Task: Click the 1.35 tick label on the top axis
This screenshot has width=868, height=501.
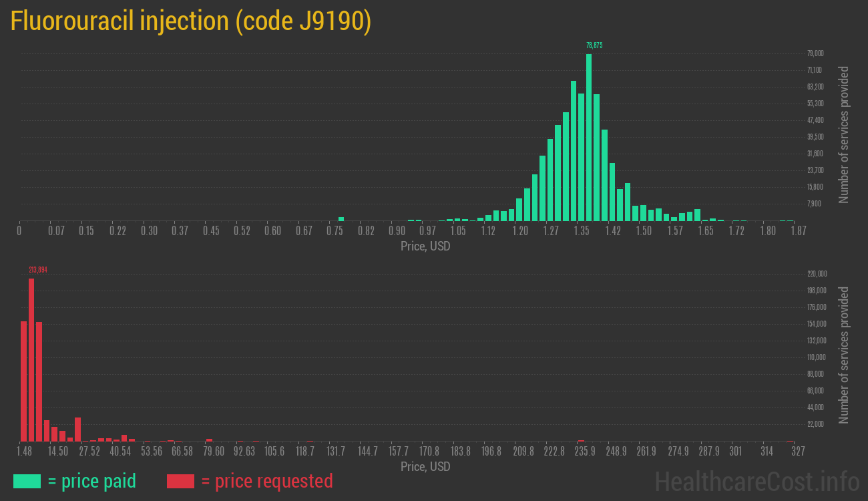Action: point(582,231)
